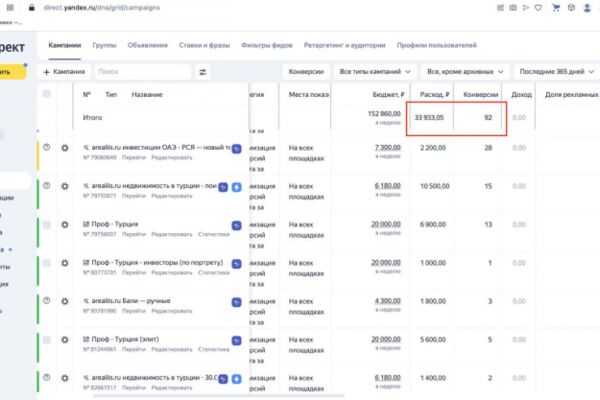Click Статистика link under Проф - Турция (элит)

(214, 349)
